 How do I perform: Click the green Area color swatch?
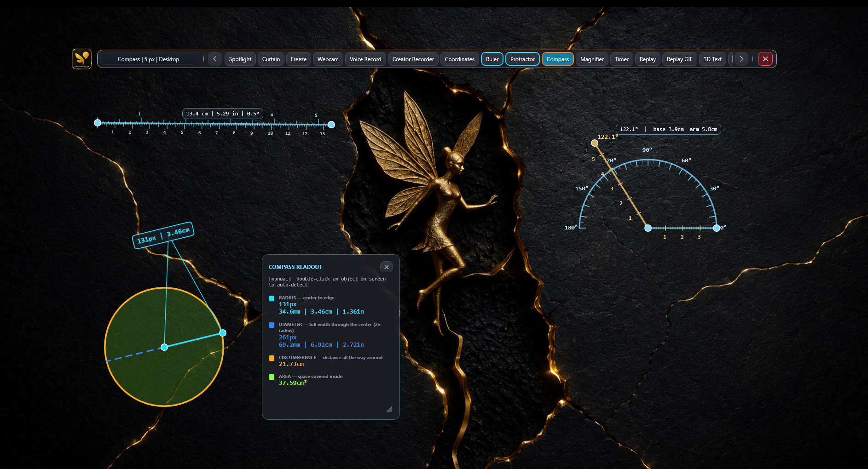click(x=272, y=377)
